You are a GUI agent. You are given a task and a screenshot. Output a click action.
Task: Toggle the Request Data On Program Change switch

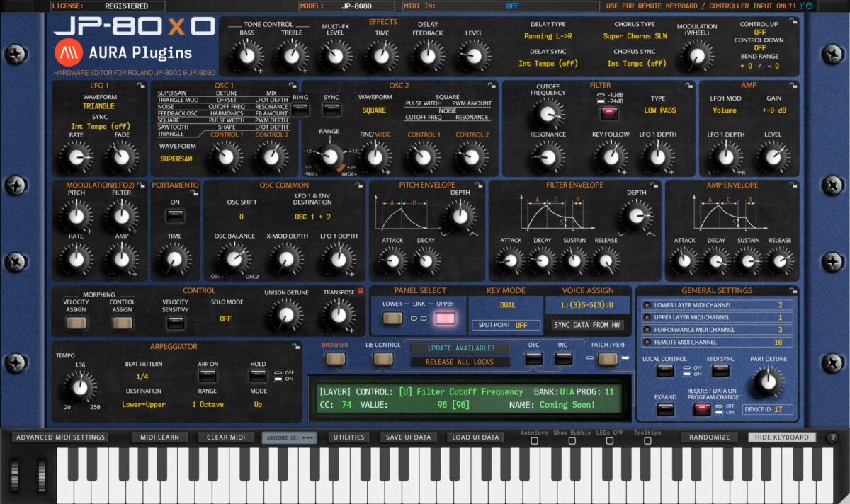[701, 408]
